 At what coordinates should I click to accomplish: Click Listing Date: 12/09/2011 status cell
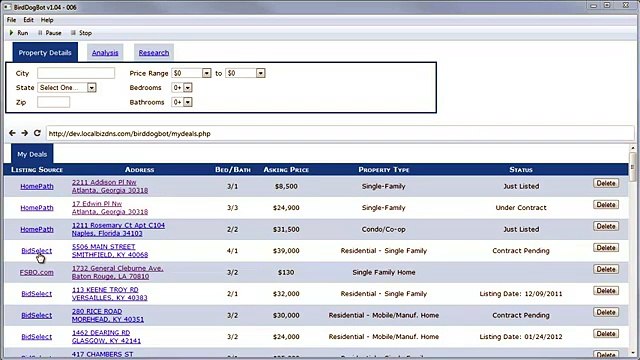click(x=521, y=293)
